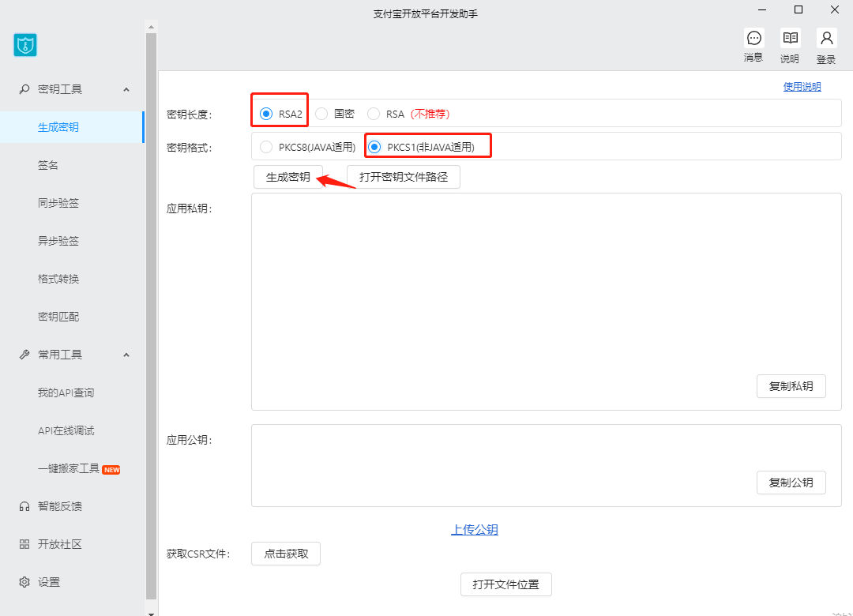This screenshot has height=616, width=853.
Task: Collapse the 常用工具 section chevron
Action: tap(126, 355)
